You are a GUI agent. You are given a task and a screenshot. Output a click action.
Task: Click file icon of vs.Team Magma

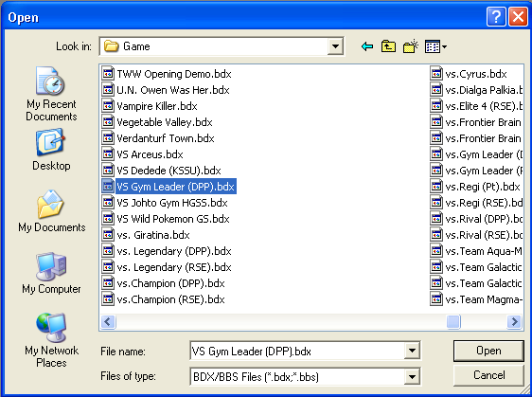tap(436, 299)
